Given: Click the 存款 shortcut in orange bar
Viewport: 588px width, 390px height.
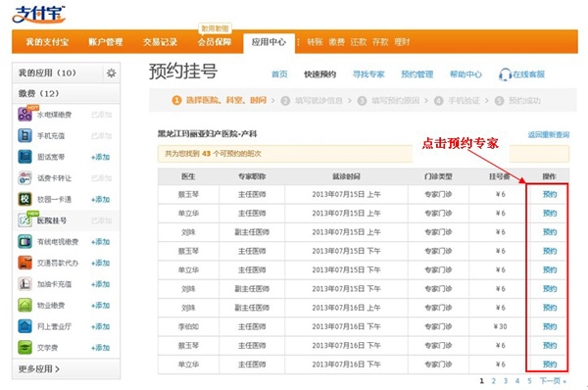Looking at the screenshot, I should tap(380, 42).
